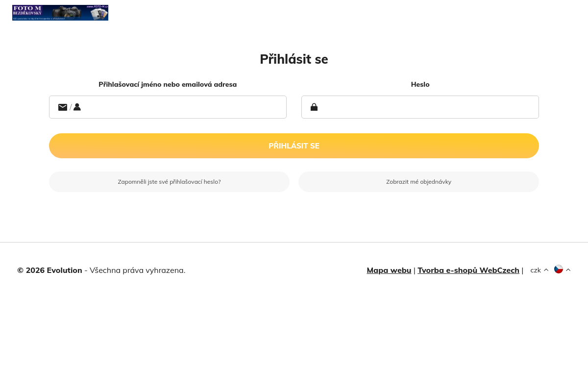This screenshot has height=392, width=588.
Task: Click the FOTO M logo banner
Action: (60, 13)
